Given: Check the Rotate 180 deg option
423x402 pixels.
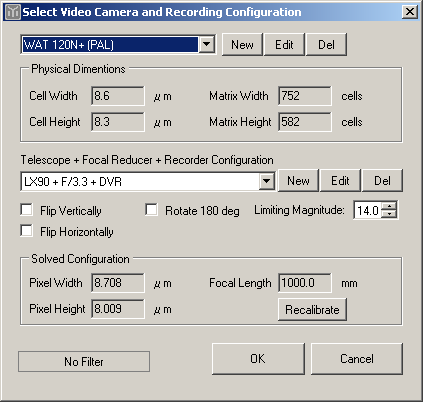Looking at the screenshot, I should tap(152, 210).
